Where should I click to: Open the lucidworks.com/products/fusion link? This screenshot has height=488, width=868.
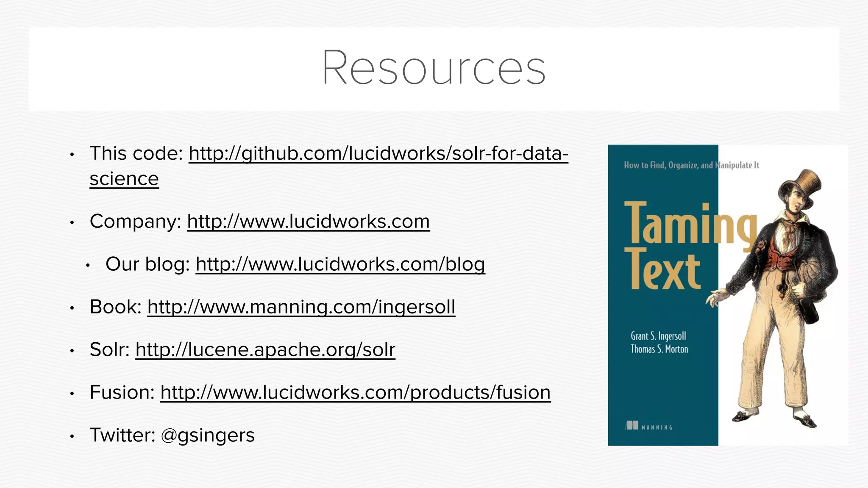356,393
